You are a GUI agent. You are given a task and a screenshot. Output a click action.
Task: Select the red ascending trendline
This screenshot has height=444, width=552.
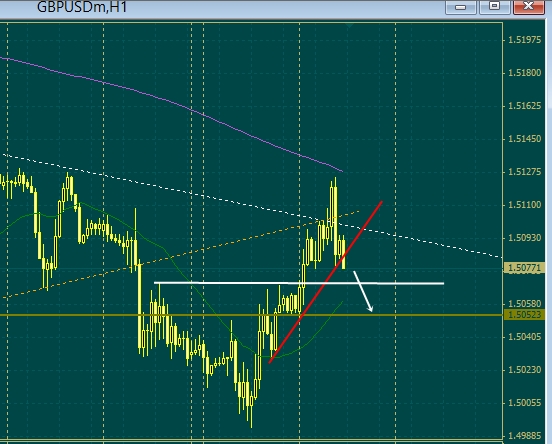[326, 282]
